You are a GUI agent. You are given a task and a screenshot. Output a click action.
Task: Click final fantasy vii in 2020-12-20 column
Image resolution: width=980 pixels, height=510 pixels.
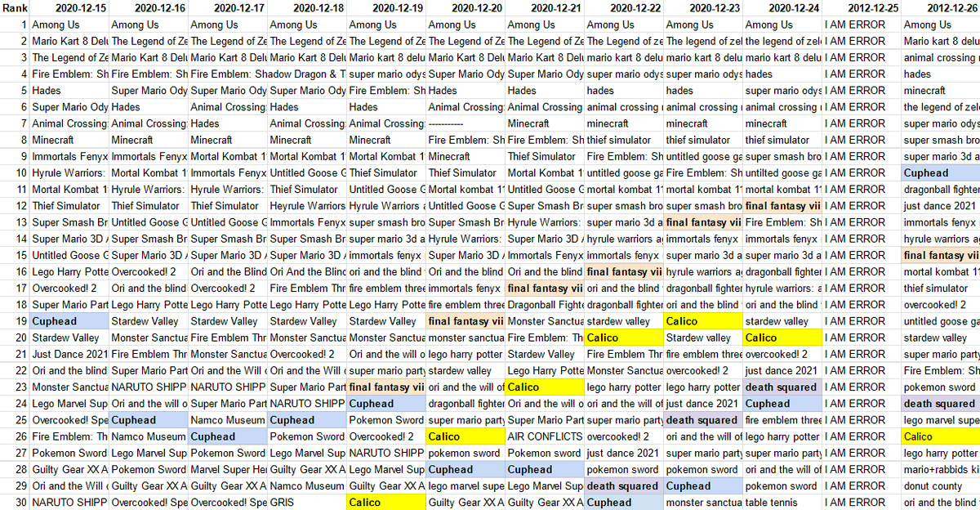[x=465, y=321]
